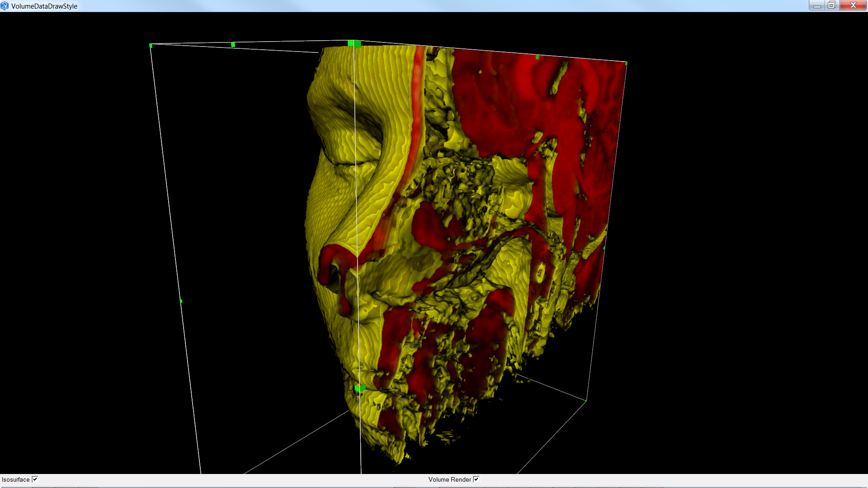This screenshot has height=488, width=868.
Task: Click the green handle on the left vertical edge
Action: 181,300
